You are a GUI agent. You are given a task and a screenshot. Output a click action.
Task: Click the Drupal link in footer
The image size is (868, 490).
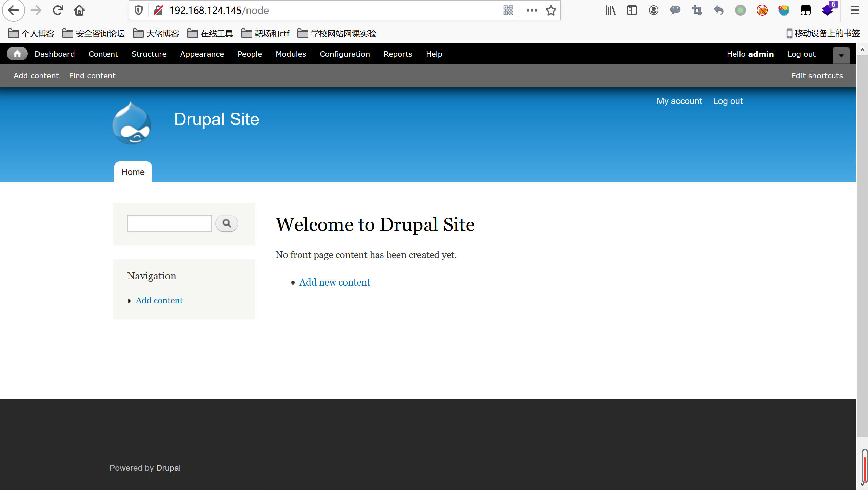click(x=168, y=468)
